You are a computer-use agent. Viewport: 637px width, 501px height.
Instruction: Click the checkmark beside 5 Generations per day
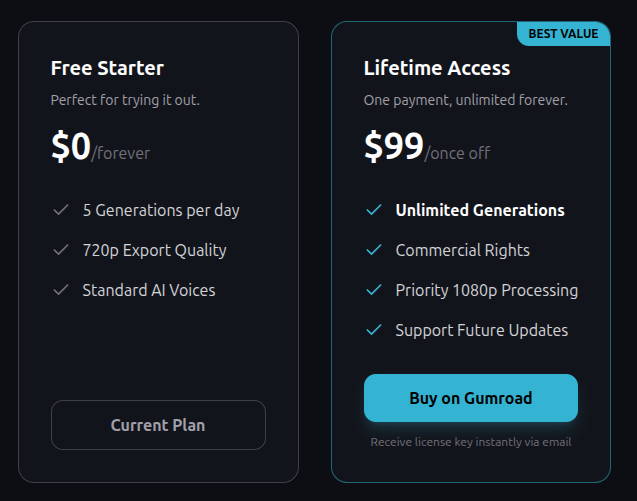click(x=60, y=210)
